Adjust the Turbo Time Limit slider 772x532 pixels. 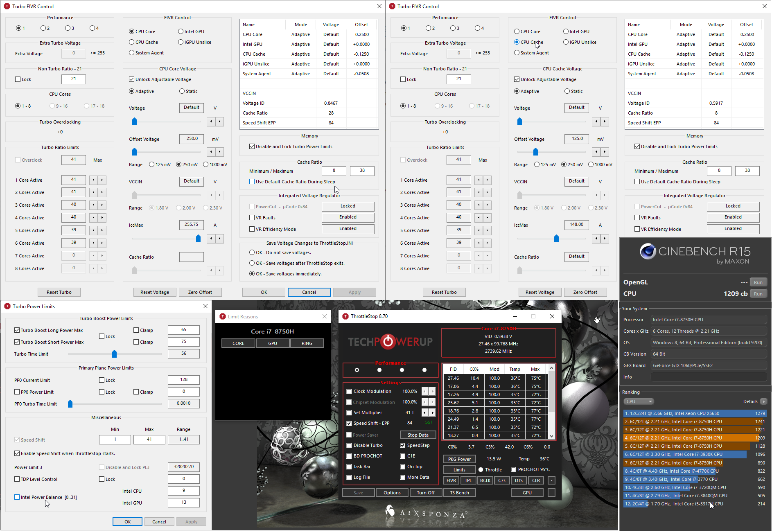(x=115, y=354)
